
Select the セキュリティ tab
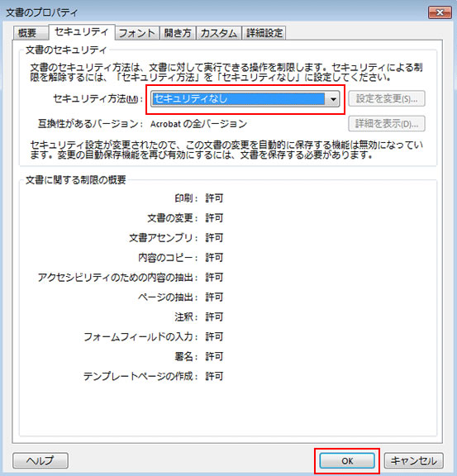[x=81, y=32]
